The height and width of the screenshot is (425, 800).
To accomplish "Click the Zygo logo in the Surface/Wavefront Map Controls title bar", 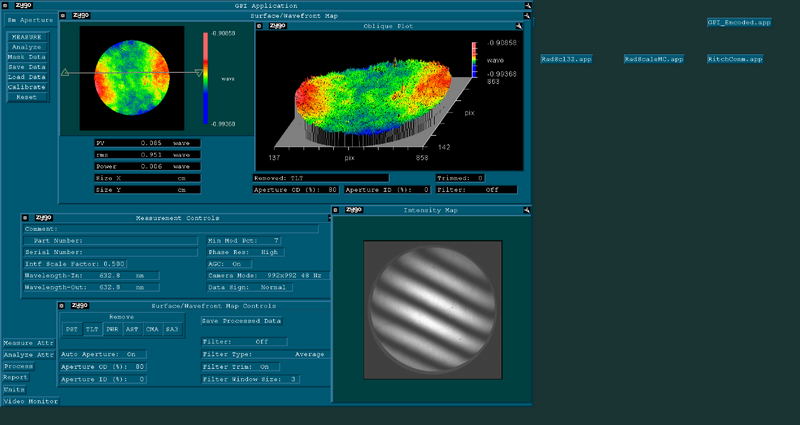I will pyautogui.click(x=80, y=306).
